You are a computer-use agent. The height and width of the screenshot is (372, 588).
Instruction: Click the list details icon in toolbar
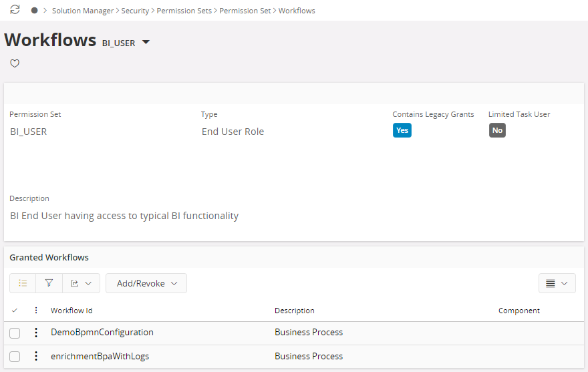[x=23, y=283]
